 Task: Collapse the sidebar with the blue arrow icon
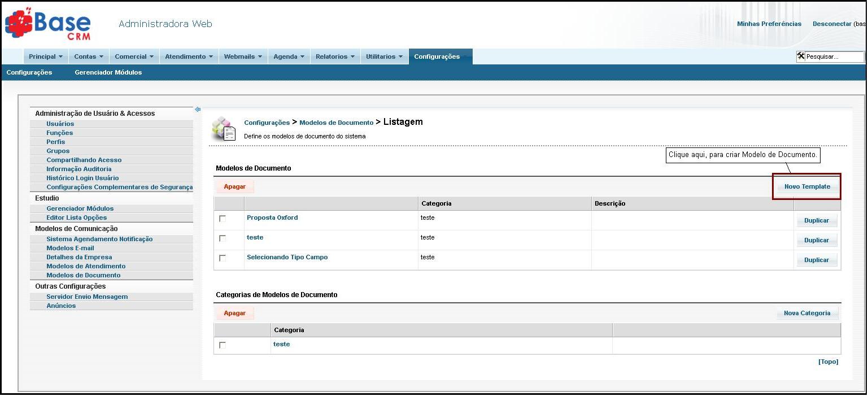(x=197, y=110)
